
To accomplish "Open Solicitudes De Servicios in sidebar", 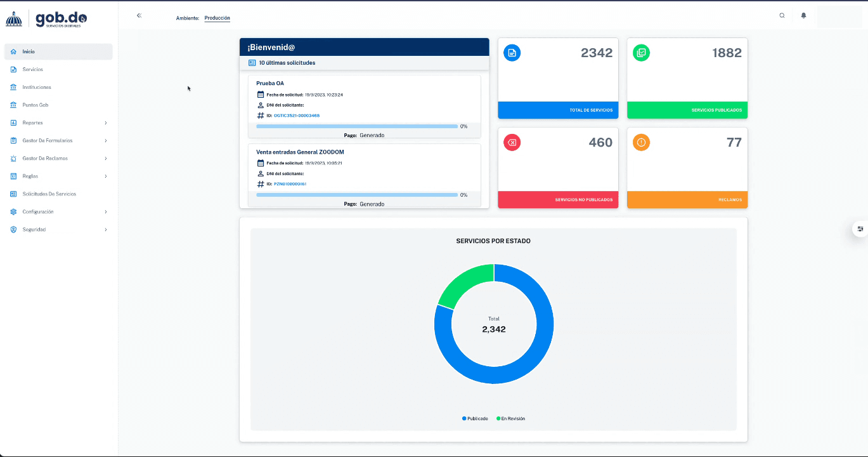I will pyautogui.click(x=58, y=194).
